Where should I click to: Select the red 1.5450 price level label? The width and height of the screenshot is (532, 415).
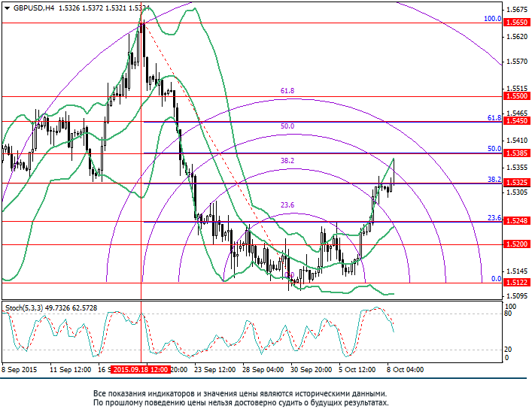click(517, 121)
